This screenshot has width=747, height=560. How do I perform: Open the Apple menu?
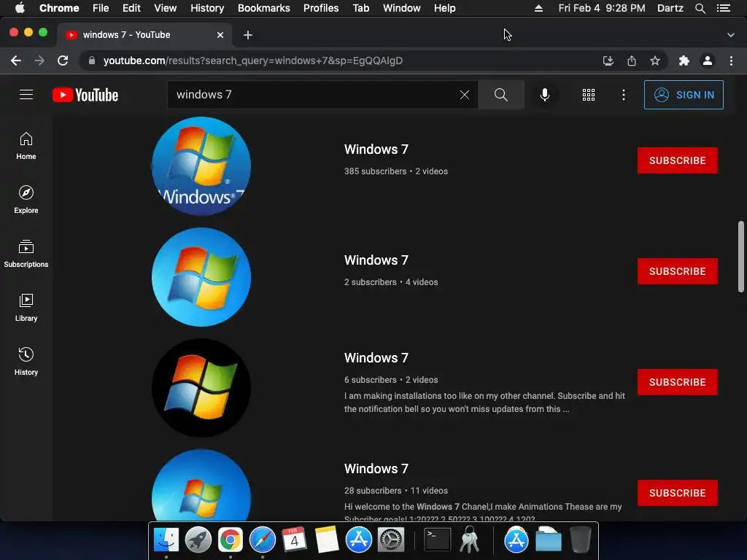20,8
